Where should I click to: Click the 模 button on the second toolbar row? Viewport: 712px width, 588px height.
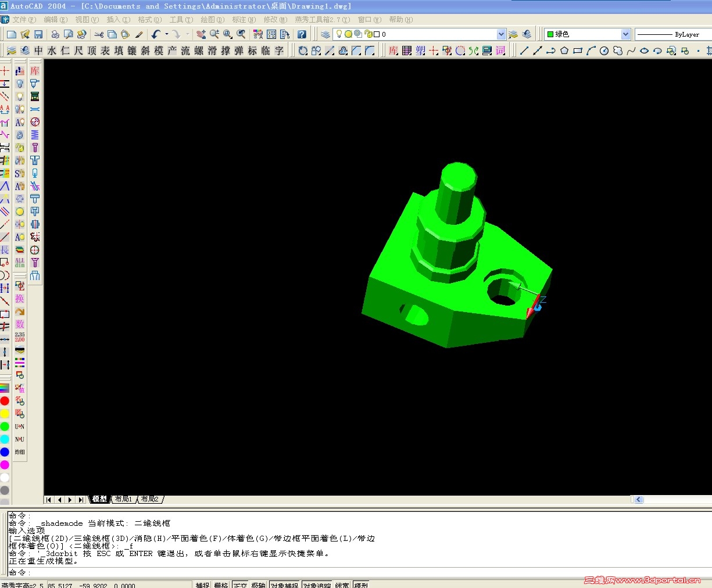[159, 51]
